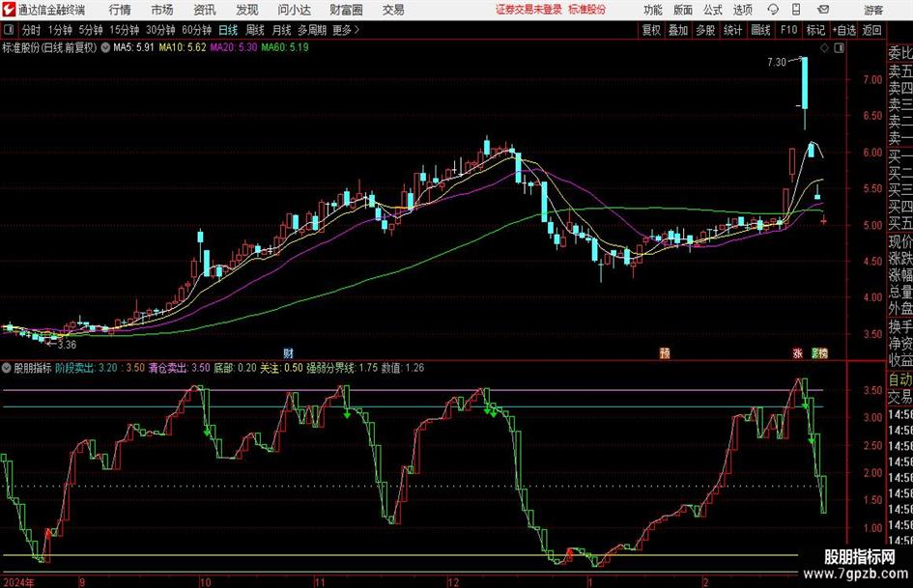Open the mail envelope message icon
Screen dimensions: 913x588
(x=823, y=10)
